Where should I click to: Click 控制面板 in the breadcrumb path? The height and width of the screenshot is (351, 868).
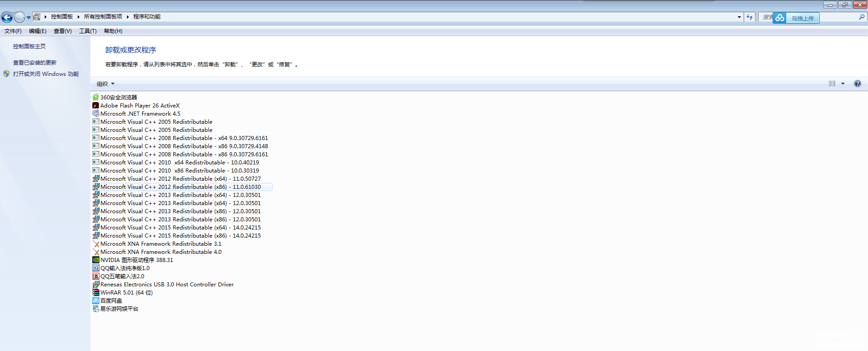coord(62,17)
